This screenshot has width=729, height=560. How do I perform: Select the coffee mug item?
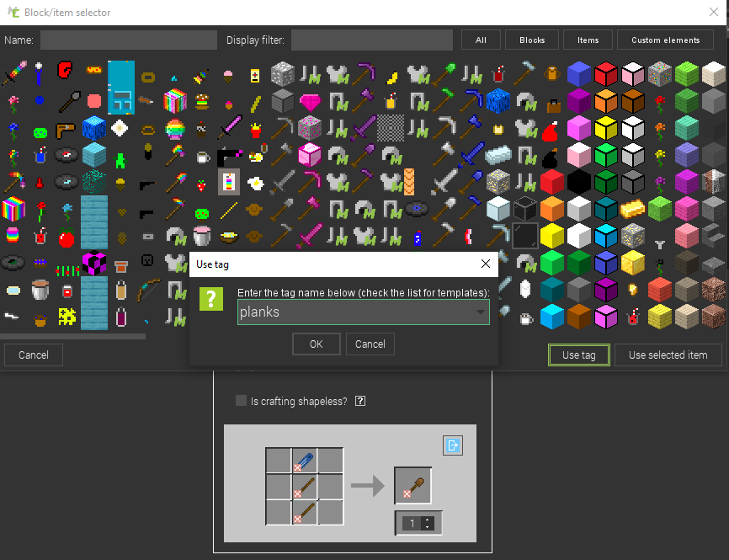[x=201, y=157]
